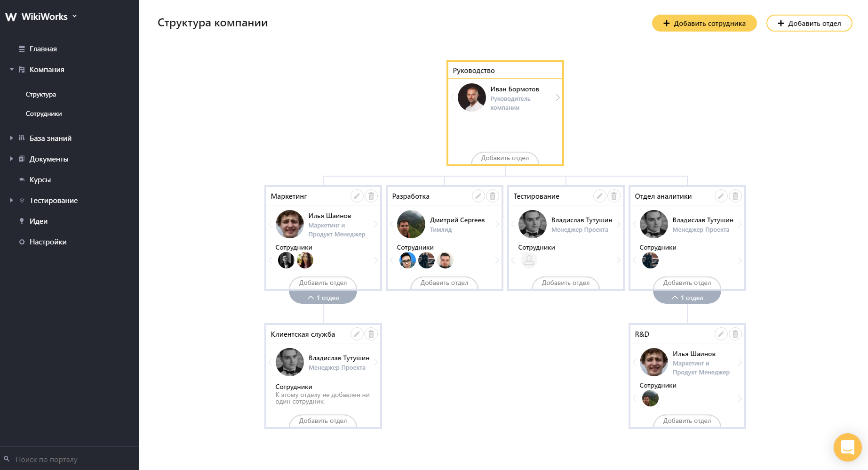Click Иван Бормотов's avatar photo
Image resolution: width=868 pixels, height=470 pixels.
[x=472, y=97]
